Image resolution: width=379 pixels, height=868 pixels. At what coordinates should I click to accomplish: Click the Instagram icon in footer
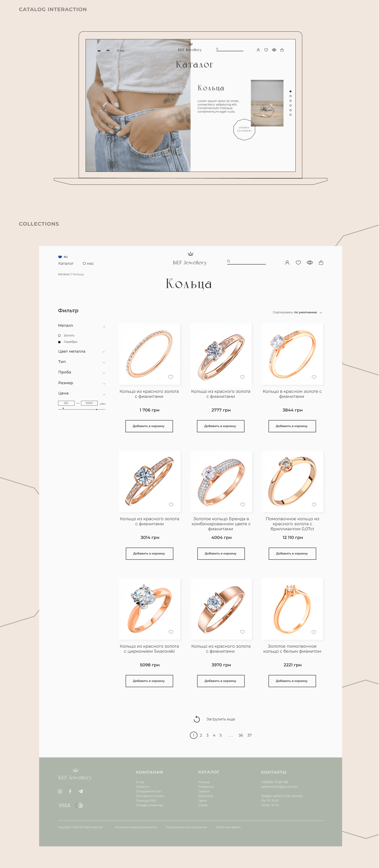point(60,791)
